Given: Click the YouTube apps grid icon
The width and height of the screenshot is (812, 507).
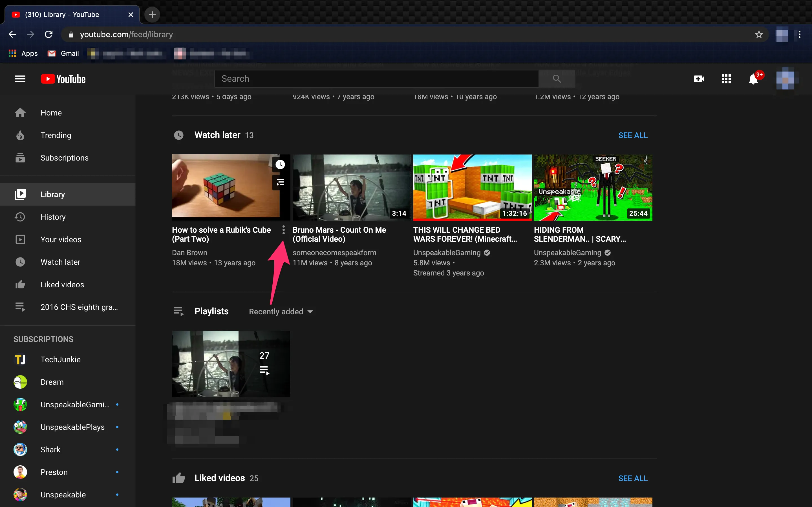Looking at the screenshot, I should (x=726, y=78).
